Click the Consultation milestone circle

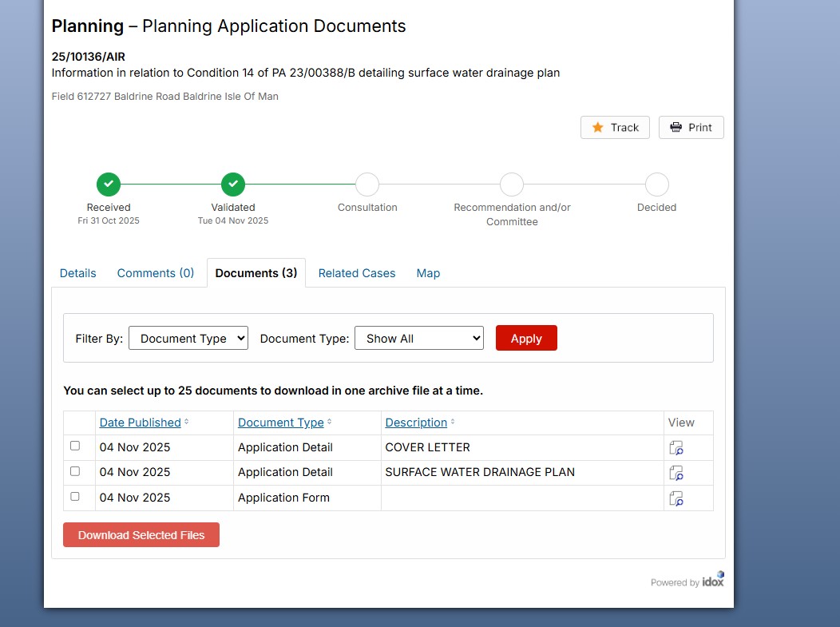click(367, 184)
